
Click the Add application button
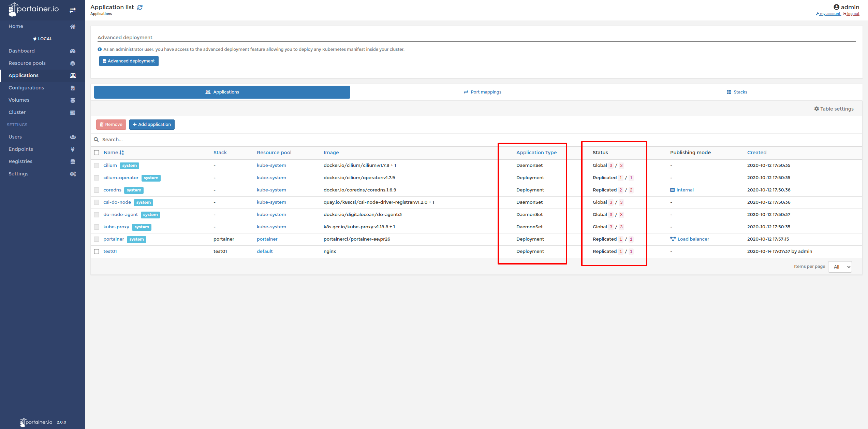(152, 124)
